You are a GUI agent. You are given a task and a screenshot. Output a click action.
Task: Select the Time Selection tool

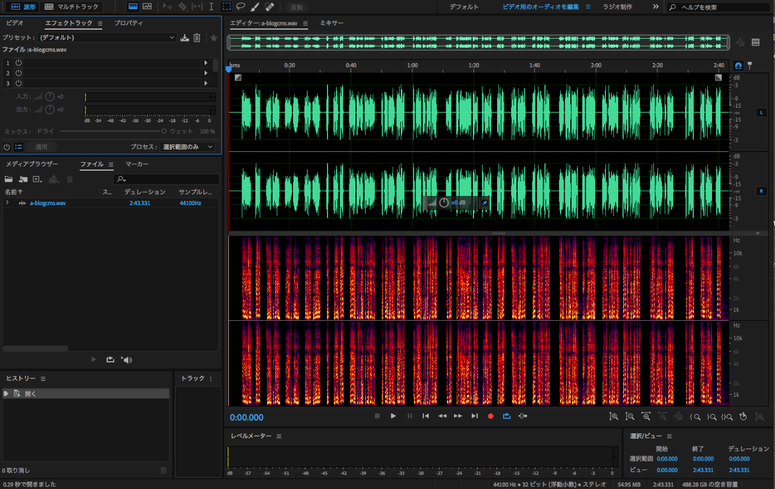pos(211,6)
